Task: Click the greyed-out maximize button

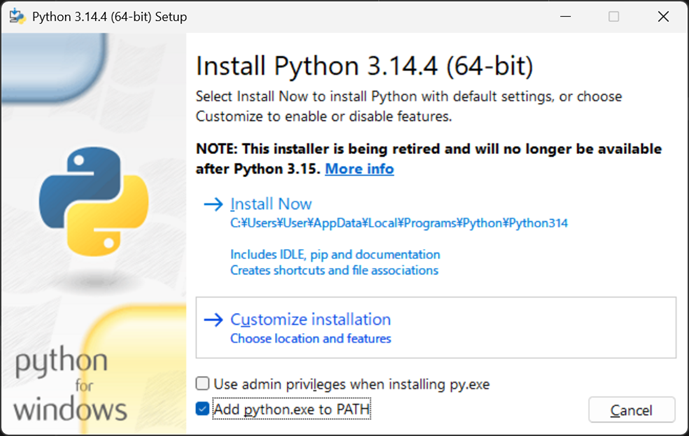Action: (613, 16)
